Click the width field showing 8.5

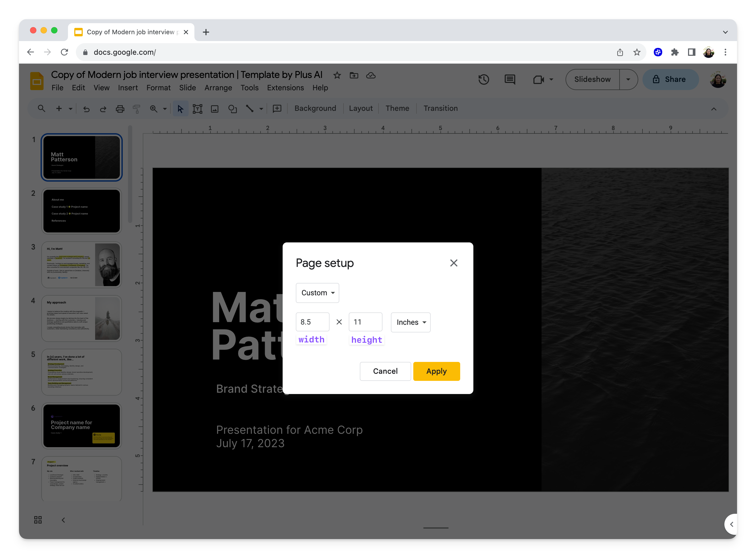click(312, 322)
